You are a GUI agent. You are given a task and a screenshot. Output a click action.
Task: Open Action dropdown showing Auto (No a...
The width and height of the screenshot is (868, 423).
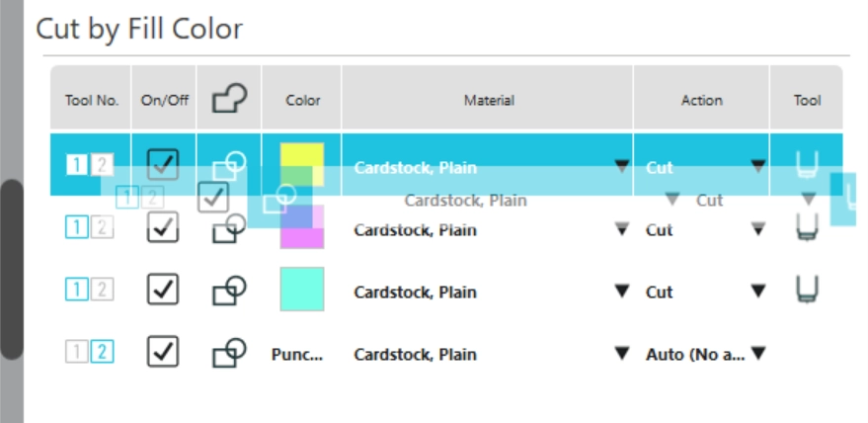pyautogui.click(x=758, y=354)
